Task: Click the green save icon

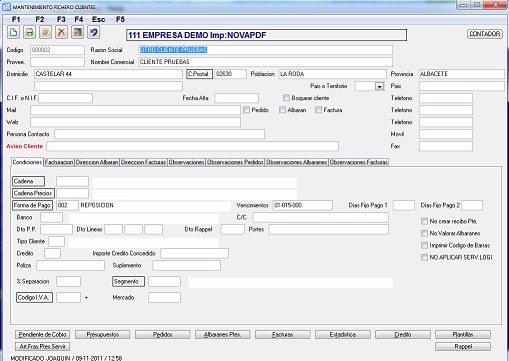Action: click(x=29, y=32)
